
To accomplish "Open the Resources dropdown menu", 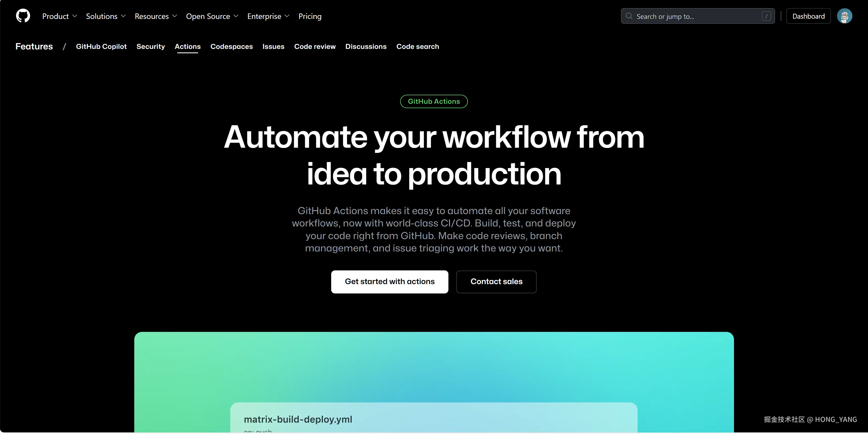I will (156, 16).
